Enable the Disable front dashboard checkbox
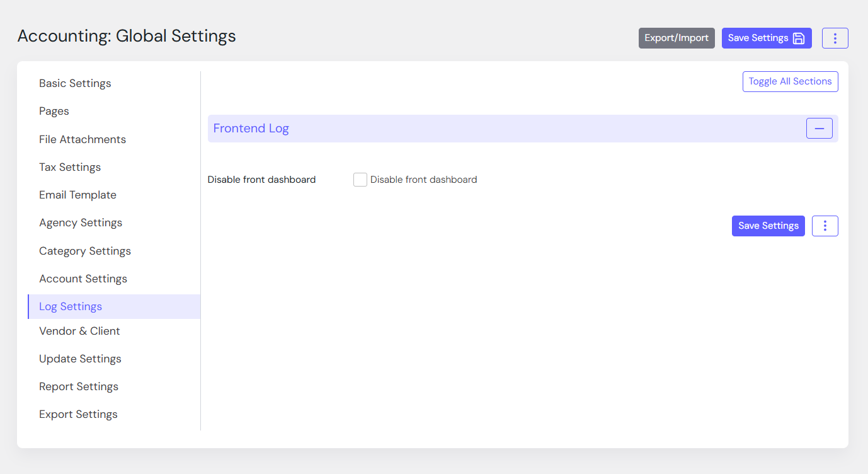 click(x=360, y=180)
